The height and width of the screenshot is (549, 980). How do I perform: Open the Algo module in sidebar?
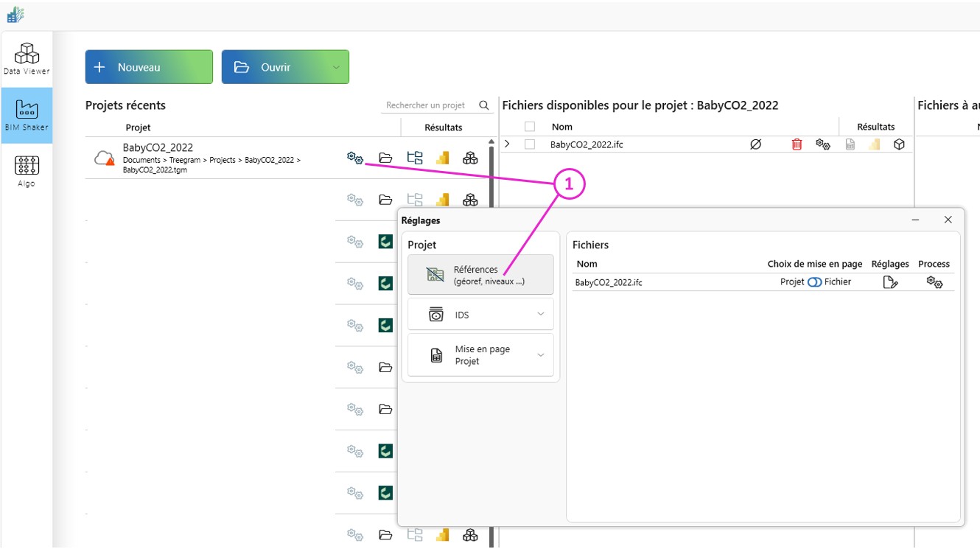point(27,171)
